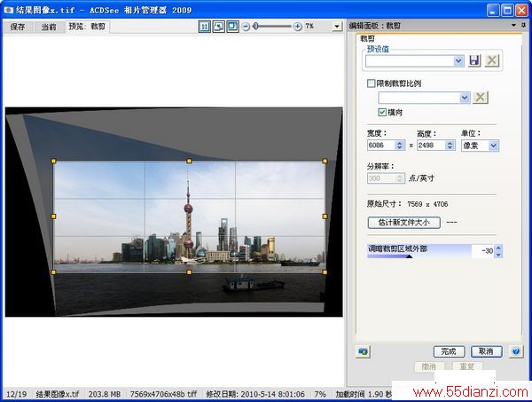
Task: Click status bar file size 203.8 MB
Action: point(105,394)
